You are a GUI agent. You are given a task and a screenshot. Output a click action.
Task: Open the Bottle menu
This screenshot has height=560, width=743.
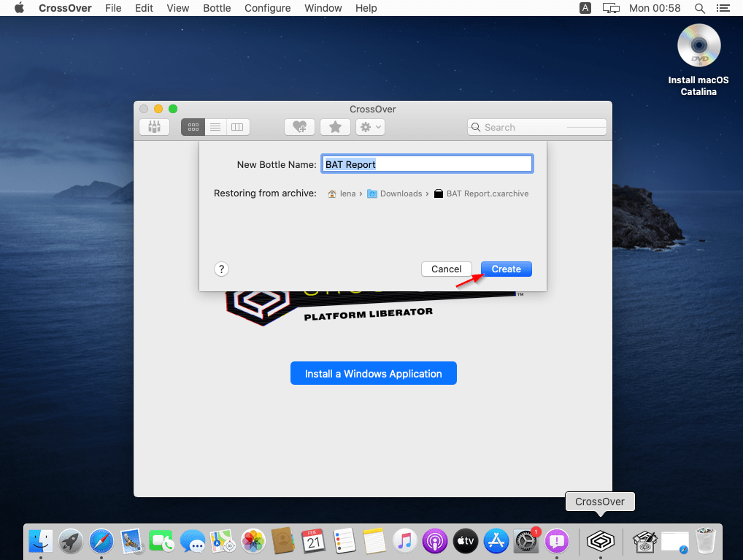click(x=217, y=8)
